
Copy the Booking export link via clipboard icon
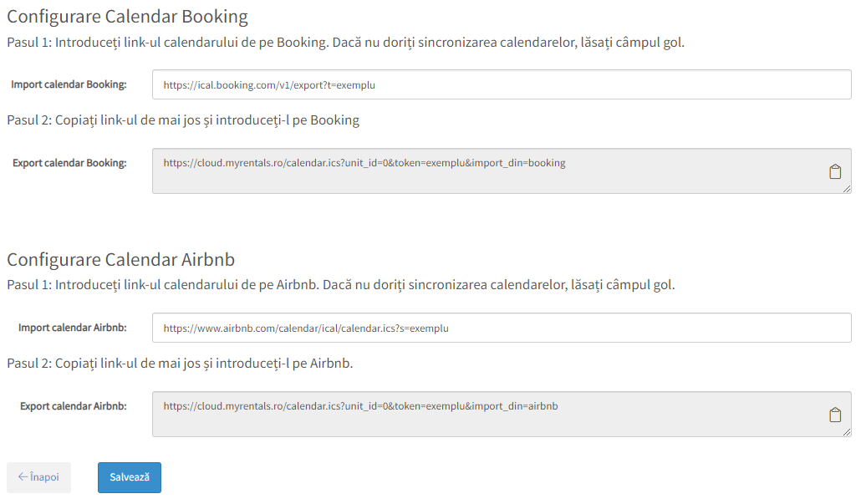834,172
